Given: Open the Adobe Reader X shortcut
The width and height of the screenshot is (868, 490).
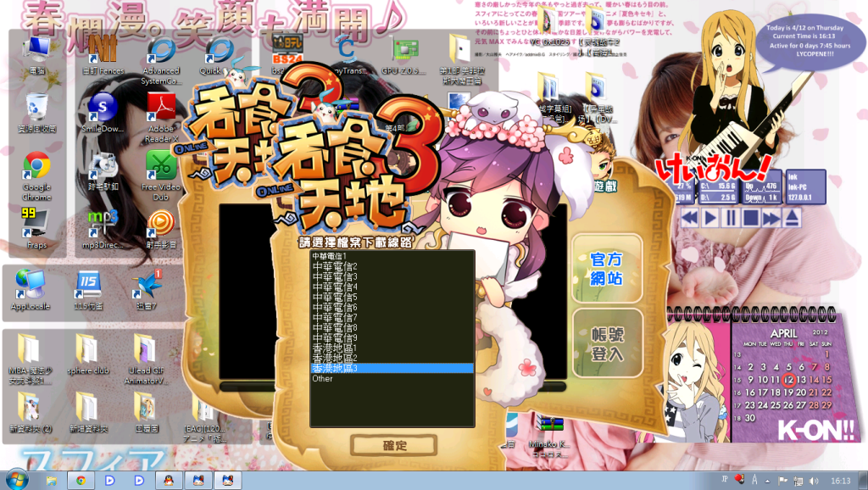Looking at the screenshot, I should pyautogui.click(x=161, y=119).
